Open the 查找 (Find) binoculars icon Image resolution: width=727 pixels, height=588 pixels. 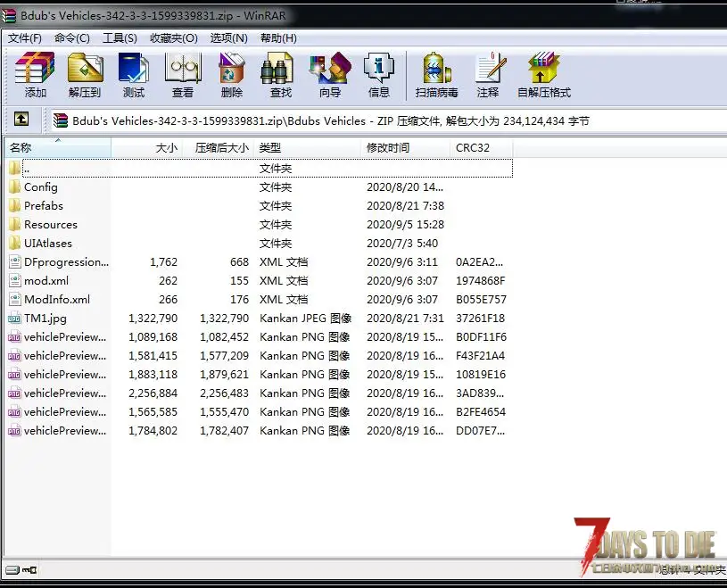(x=280, y=75)
